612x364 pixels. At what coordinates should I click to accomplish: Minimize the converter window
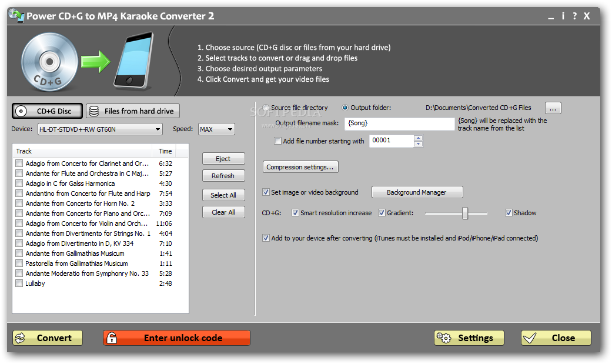pyautogui.click(x=551, y=18)
